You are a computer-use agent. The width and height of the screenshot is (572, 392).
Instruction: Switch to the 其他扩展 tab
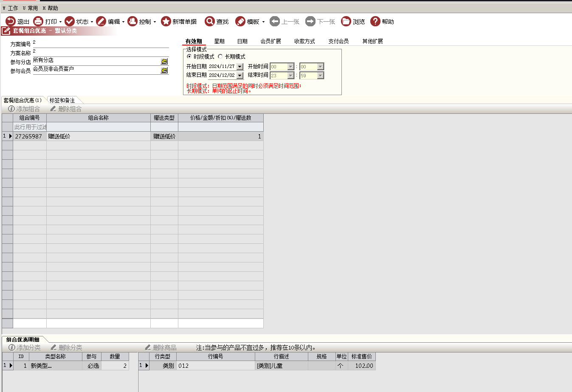[372, 41]
